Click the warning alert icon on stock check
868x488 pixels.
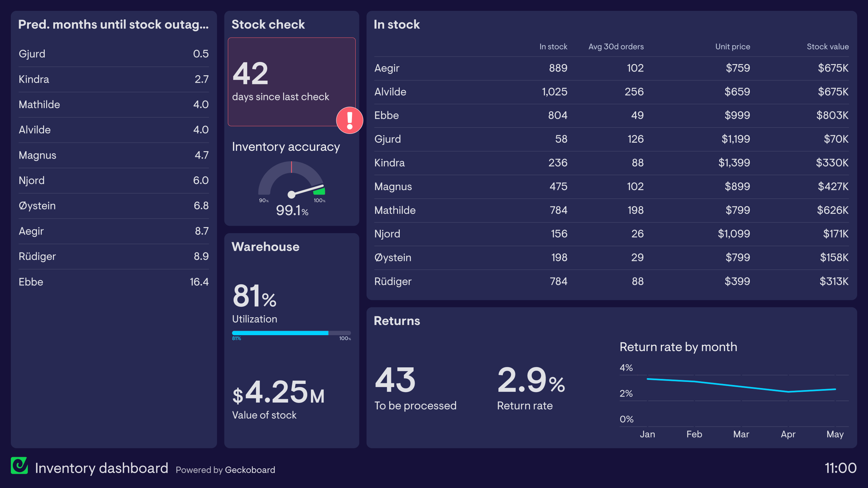point(349,122)
